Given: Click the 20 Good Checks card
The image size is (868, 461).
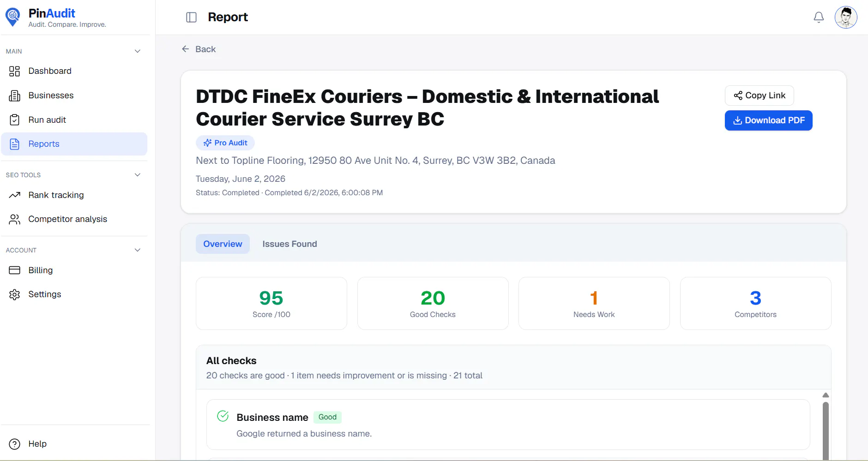Looking at the screenshot, I should pyautogui.click(x=433, y=304).
